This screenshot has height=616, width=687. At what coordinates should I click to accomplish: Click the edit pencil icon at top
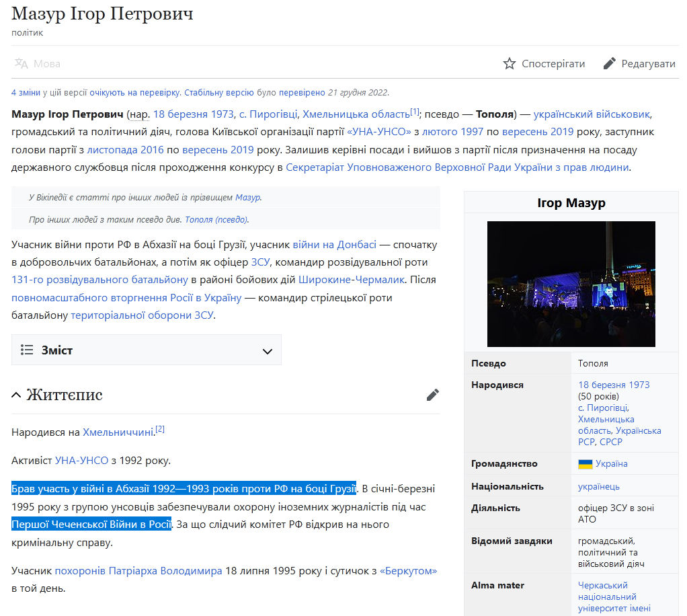610,64
